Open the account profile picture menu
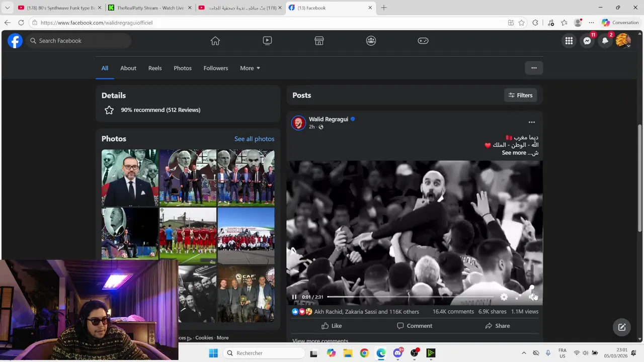This screenshot has height=362, width=644. point(623,41)
